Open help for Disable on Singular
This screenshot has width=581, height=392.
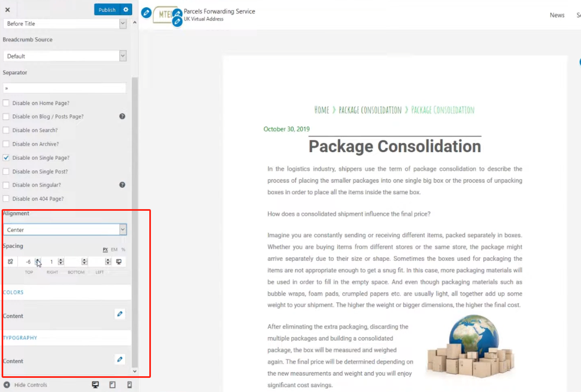pyautogui.click(x=122, y=185)
